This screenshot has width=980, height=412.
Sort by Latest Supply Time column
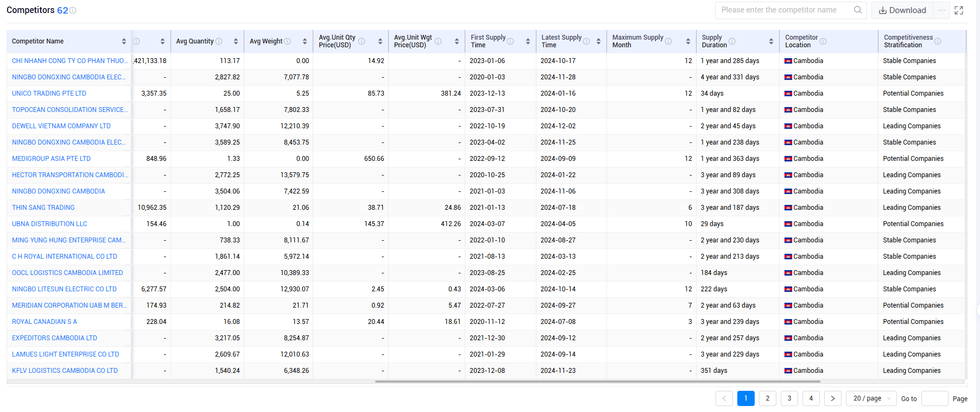[x=598, y=41]
